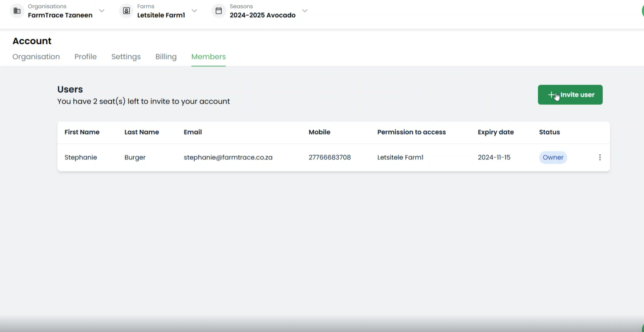Click the Stephanie first name cell
Viewport: 644px width, 332px height.
[81, 157]
